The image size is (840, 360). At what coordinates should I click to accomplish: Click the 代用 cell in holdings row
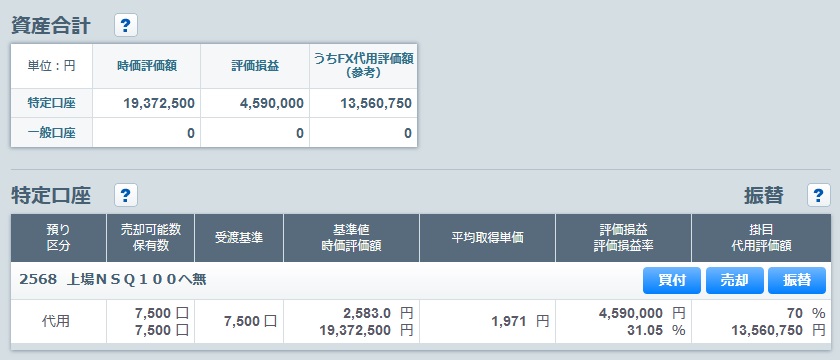58,321
